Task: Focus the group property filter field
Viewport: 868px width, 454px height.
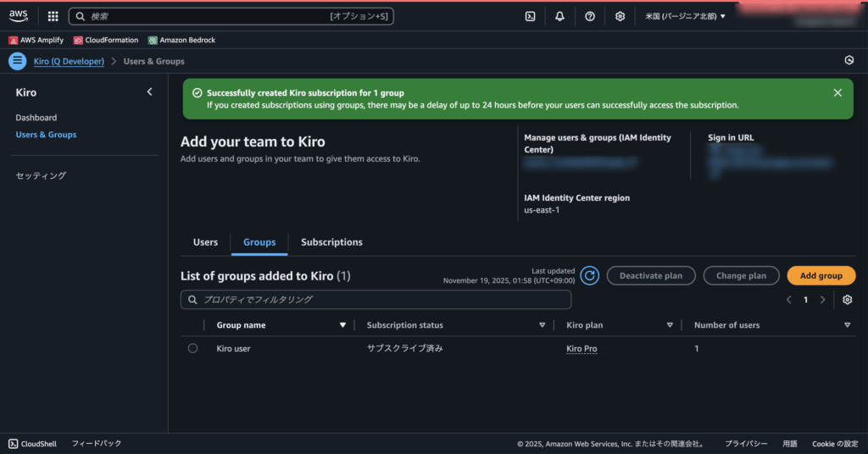Action: pyautogui.click(x=376, y=300)
